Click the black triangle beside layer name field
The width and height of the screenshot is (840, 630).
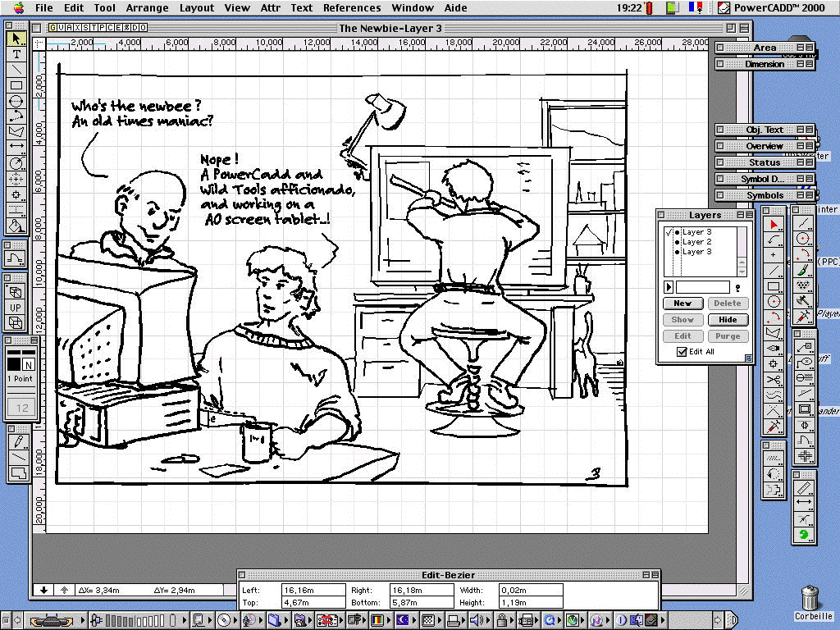tap(669, 287)
